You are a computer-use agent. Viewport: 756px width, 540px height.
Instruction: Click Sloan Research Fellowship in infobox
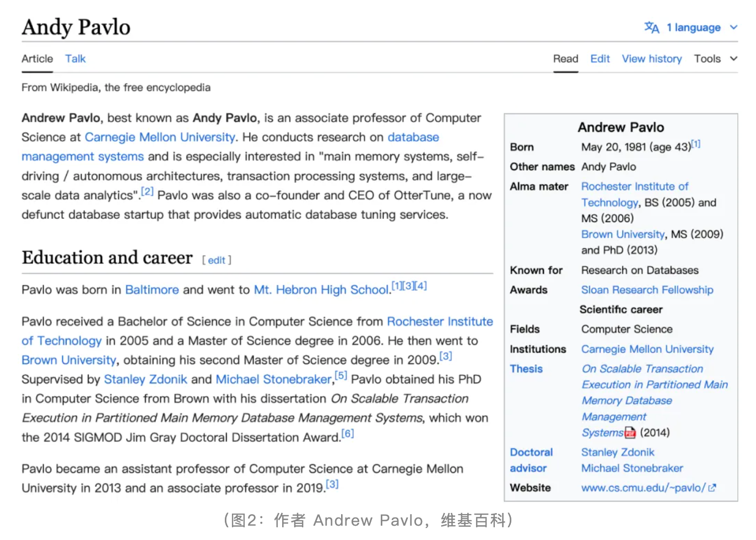click(647, 290)
